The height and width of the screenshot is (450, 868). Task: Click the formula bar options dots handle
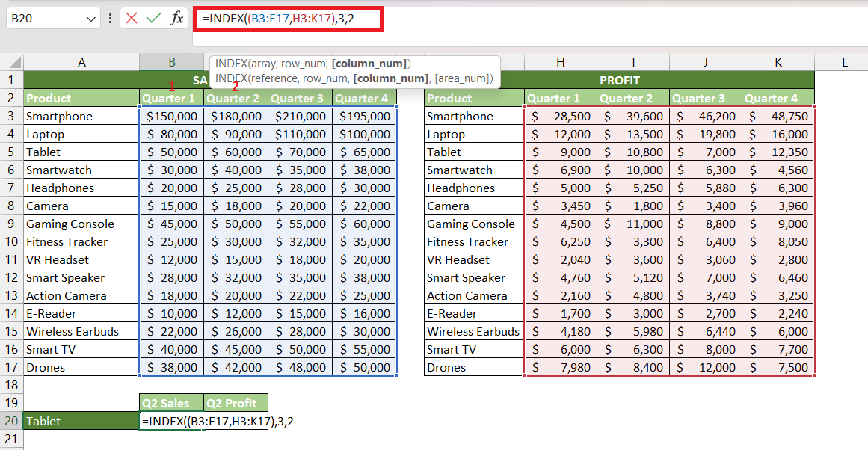pyautogui.click(x=110, y=18)
